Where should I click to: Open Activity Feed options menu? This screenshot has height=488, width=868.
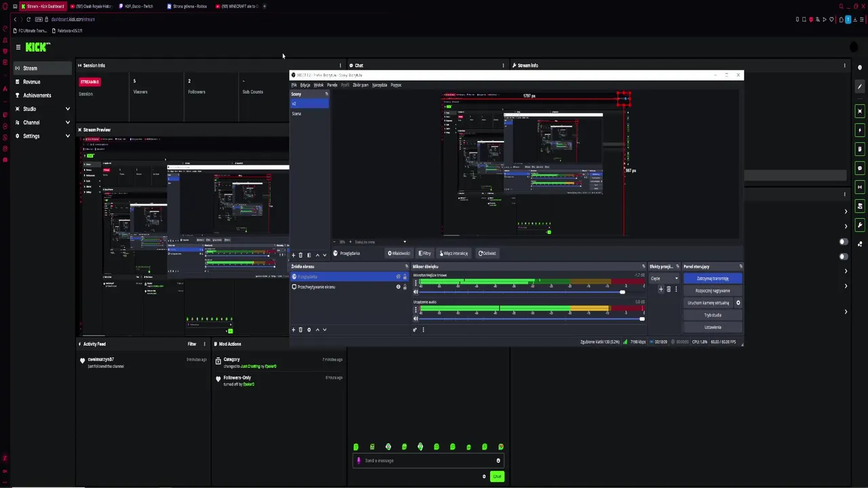coord(204,344)
